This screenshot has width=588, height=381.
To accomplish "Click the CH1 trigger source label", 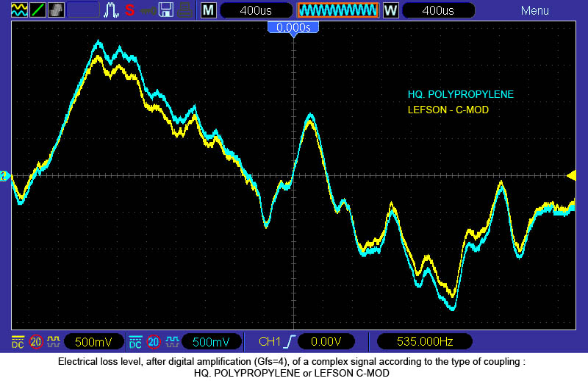I will tap(270, 342).
